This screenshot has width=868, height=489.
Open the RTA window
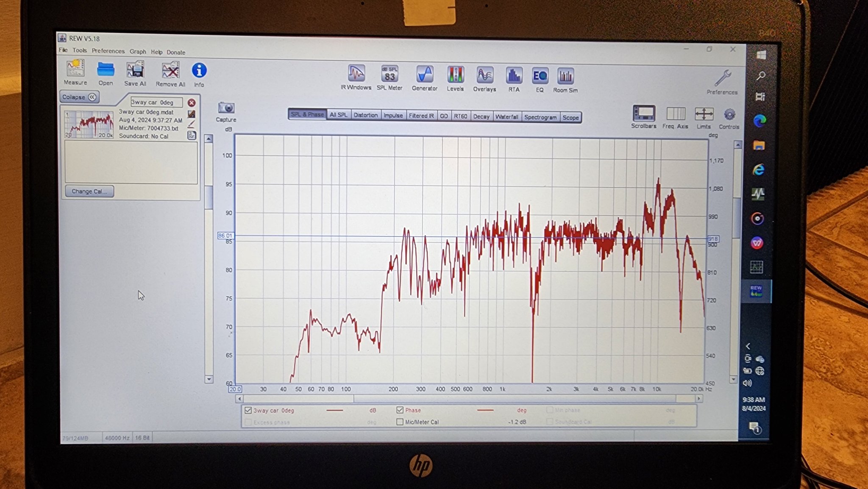(514, 79)
